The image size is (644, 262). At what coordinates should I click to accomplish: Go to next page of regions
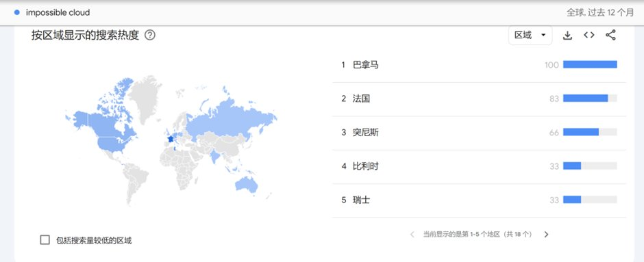coord(546,235)
